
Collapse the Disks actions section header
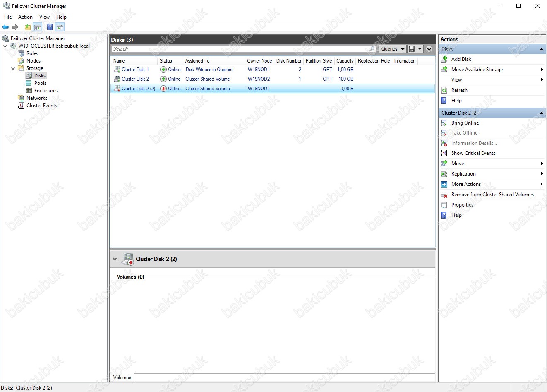[541, 49]
